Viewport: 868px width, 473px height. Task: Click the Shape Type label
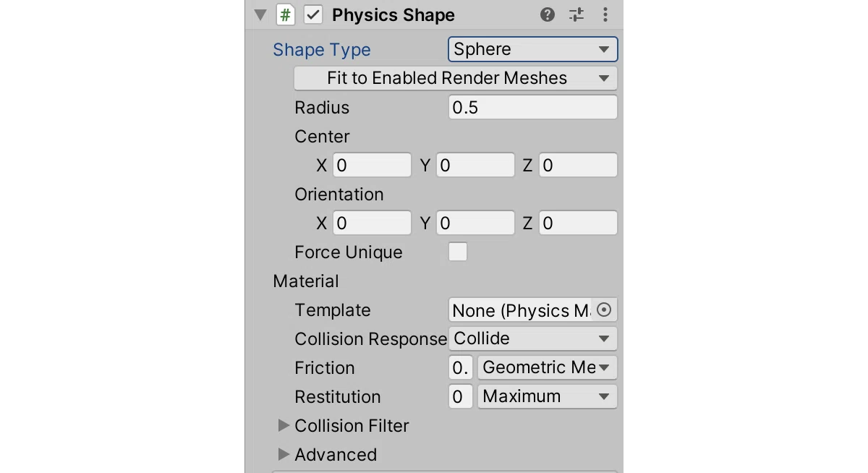pyautogui.click(x=322, y=50)
